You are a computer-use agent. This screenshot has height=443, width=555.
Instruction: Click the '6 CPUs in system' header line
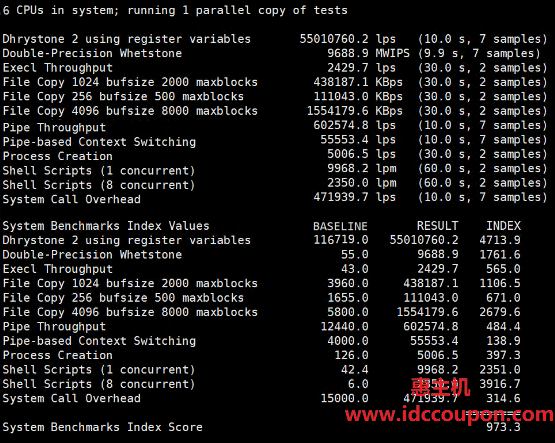point(175,10)
